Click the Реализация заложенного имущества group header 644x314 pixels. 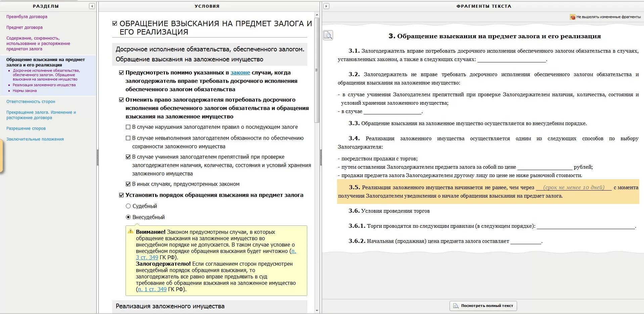(210, 306)
